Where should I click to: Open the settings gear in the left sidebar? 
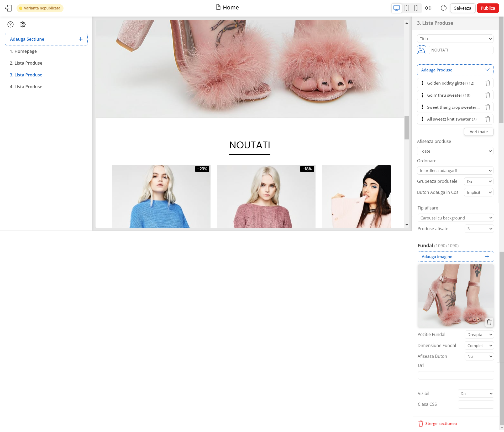click(23, 24)
